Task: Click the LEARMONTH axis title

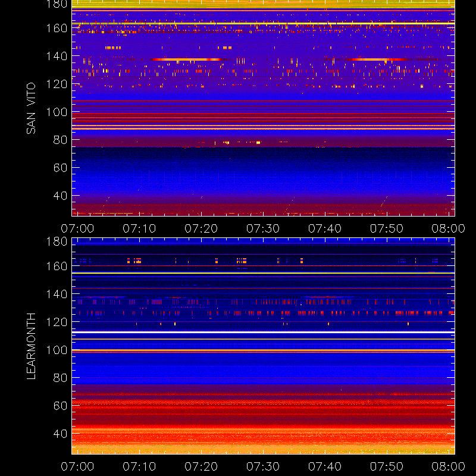Action: [x=31, y=346]
